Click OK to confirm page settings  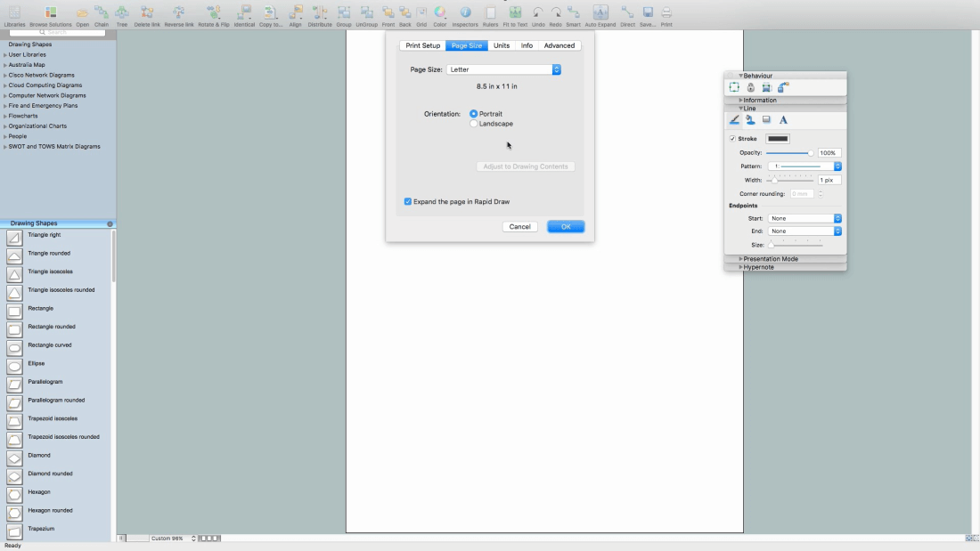pos(566,227)
